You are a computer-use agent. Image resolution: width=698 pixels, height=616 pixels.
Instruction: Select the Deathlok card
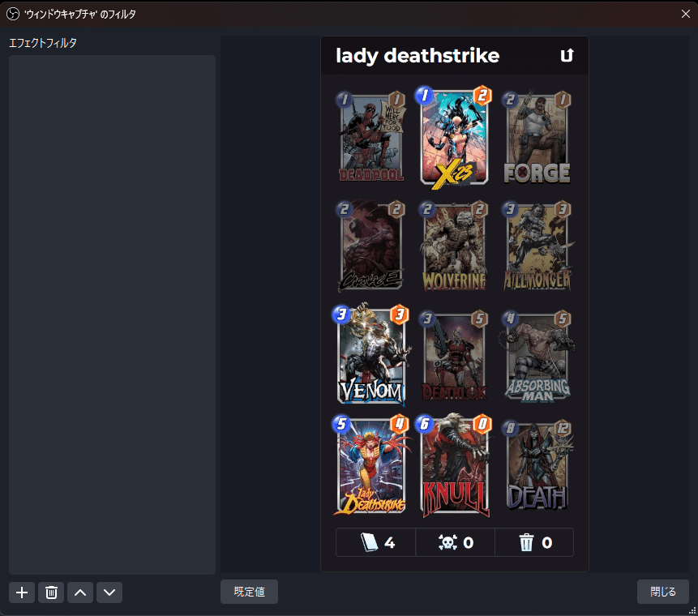point(454,356)
